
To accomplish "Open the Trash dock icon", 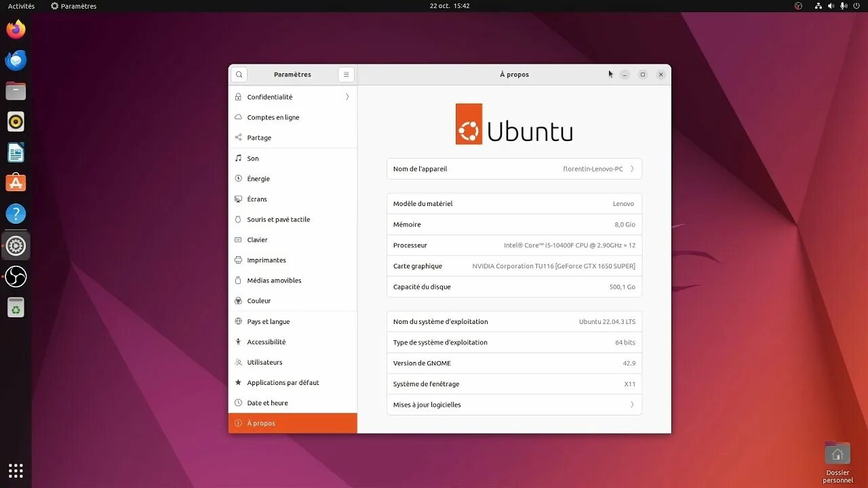I will (x=16, y=307).
